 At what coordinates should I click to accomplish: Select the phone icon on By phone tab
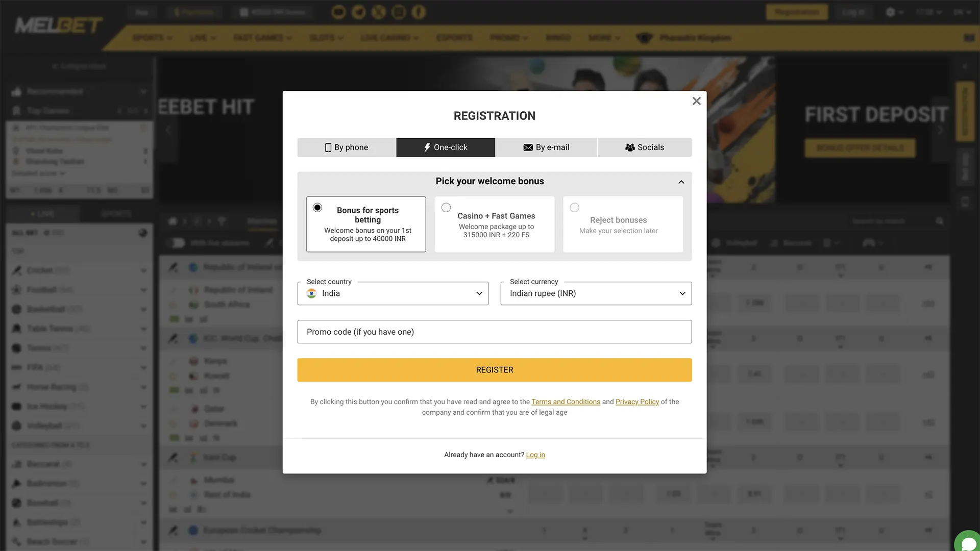(327, 147)
